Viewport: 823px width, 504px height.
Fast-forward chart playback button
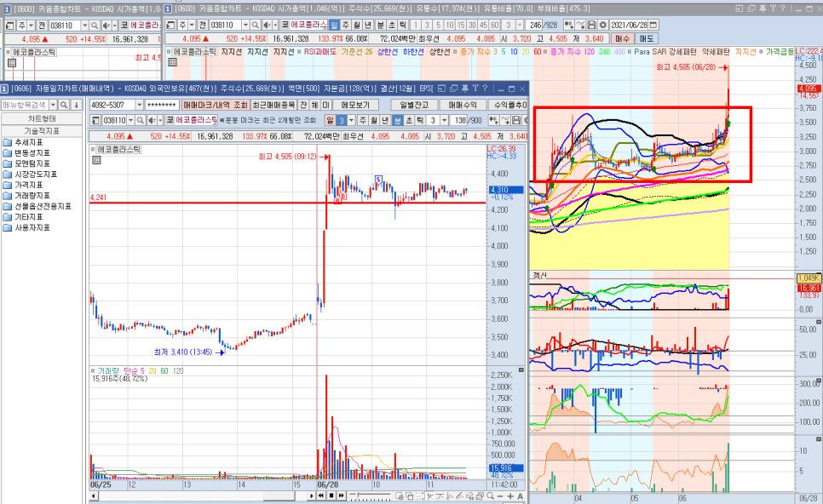342,495
